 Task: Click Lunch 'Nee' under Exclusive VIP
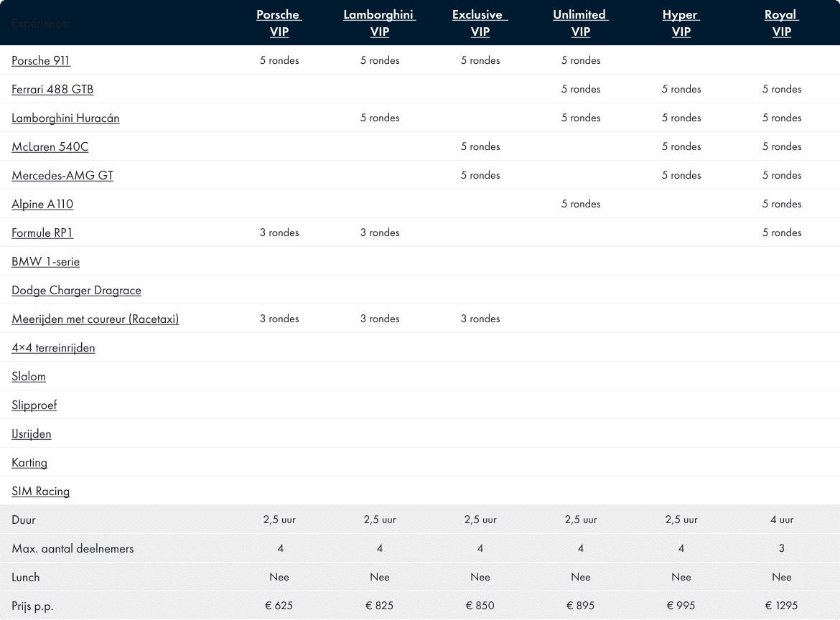480,577
